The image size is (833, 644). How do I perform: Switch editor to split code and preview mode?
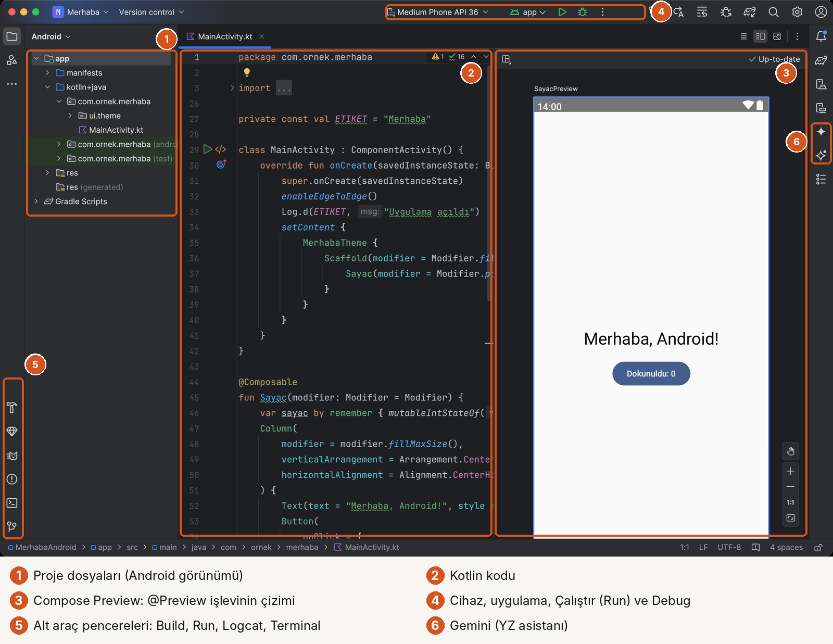tap(760, 36)
